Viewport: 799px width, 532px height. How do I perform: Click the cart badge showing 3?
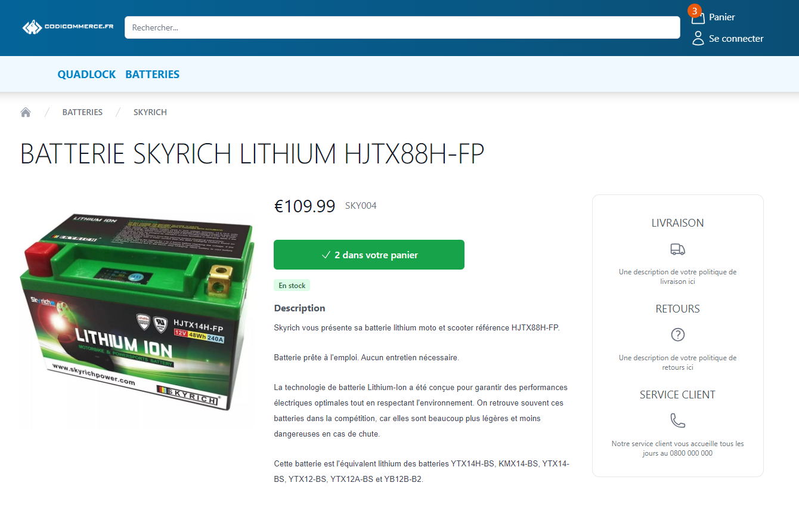695,11
